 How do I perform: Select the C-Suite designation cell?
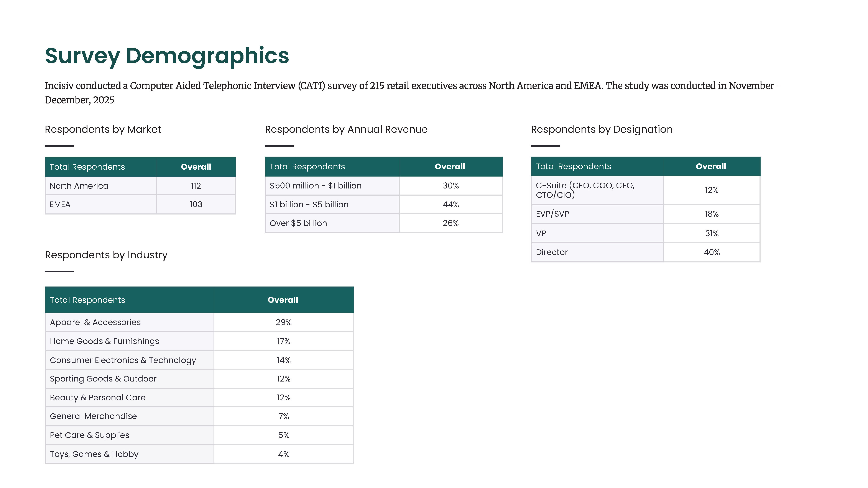pyautogui.click(x=585, y=190)
